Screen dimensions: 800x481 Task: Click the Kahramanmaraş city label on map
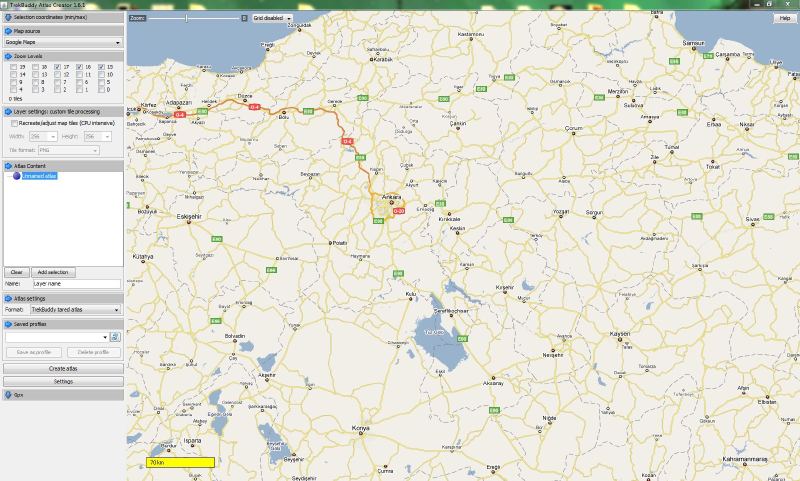coord(745,460)
